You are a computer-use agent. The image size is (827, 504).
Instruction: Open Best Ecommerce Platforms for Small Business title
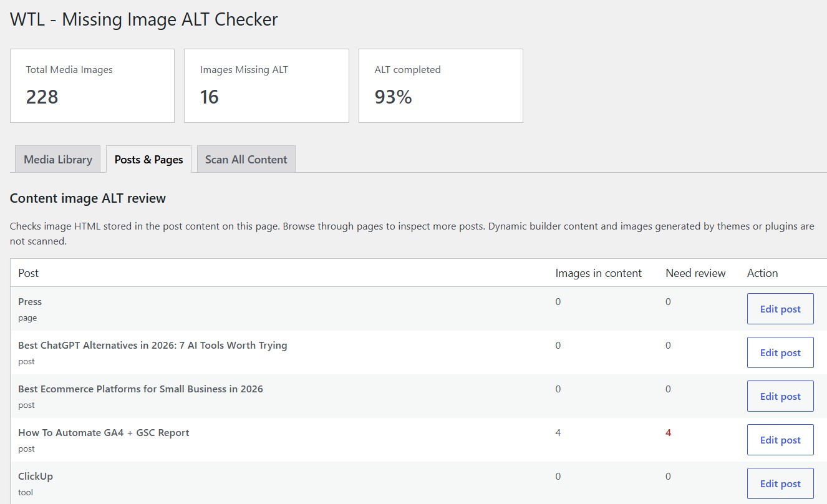pyautogui.click(x=140, y=389)
